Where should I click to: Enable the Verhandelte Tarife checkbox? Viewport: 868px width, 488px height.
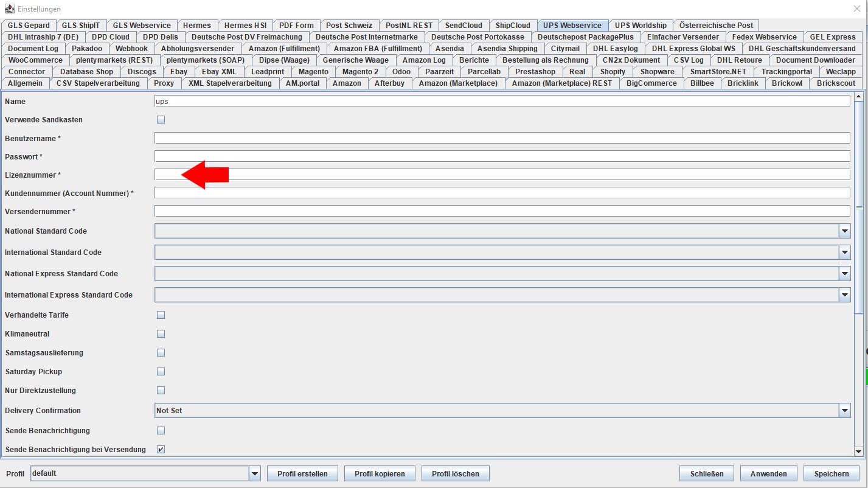(161, 315)
